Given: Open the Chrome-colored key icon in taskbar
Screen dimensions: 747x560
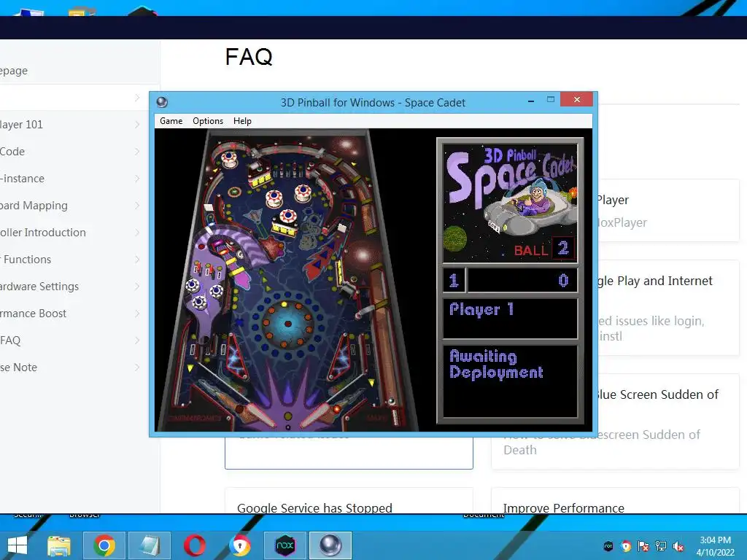Looking at the screenshot, I should [239, 545].
